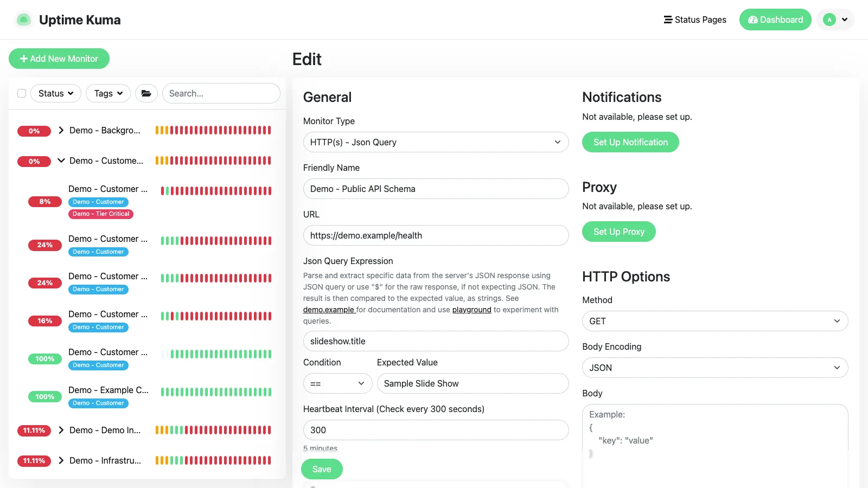
Task: Click the Uptime Kuma title text
Action: coord(80,20)
